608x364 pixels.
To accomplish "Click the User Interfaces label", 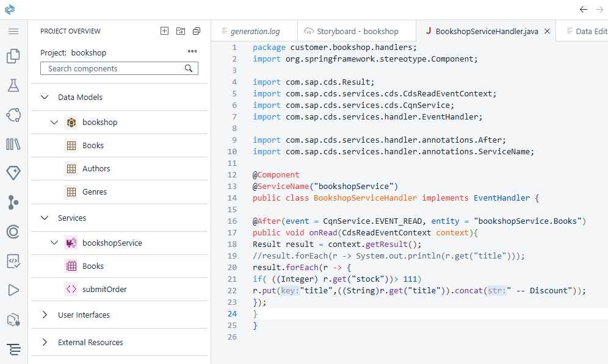I will [84, 315].
